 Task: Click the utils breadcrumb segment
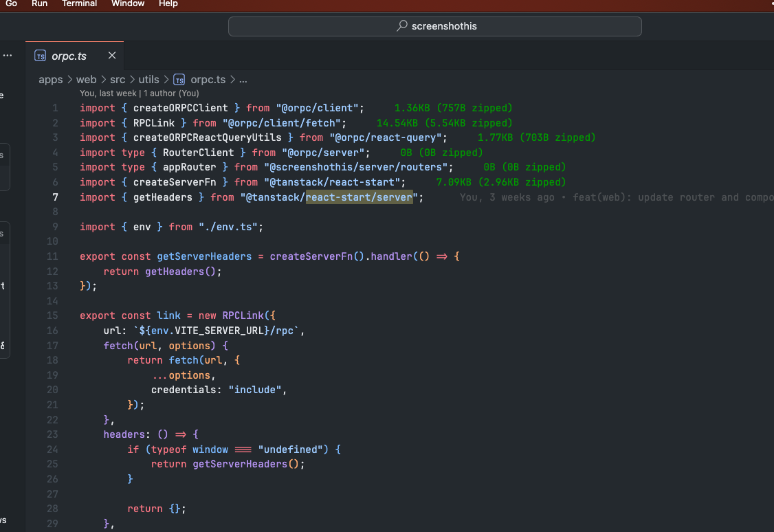(x=148, y=80)
